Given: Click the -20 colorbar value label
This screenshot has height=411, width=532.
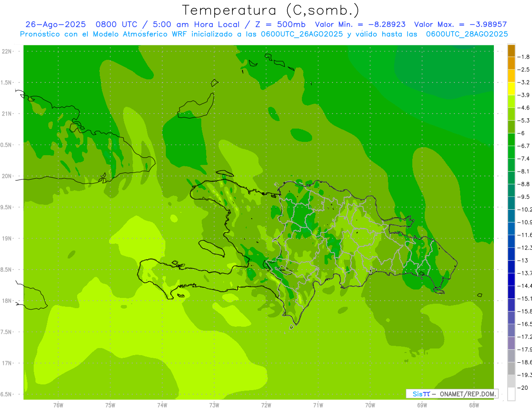Looking at the screenshot, I should pyautogui.click(x=522, y=388).
